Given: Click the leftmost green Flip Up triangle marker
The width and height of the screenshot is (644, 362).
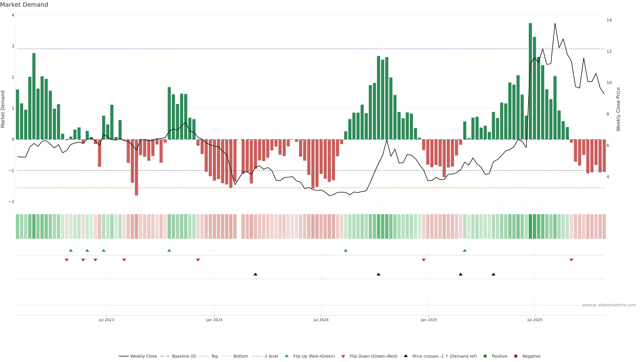Looking at the screenshot, I should click(x=71, y=250).
